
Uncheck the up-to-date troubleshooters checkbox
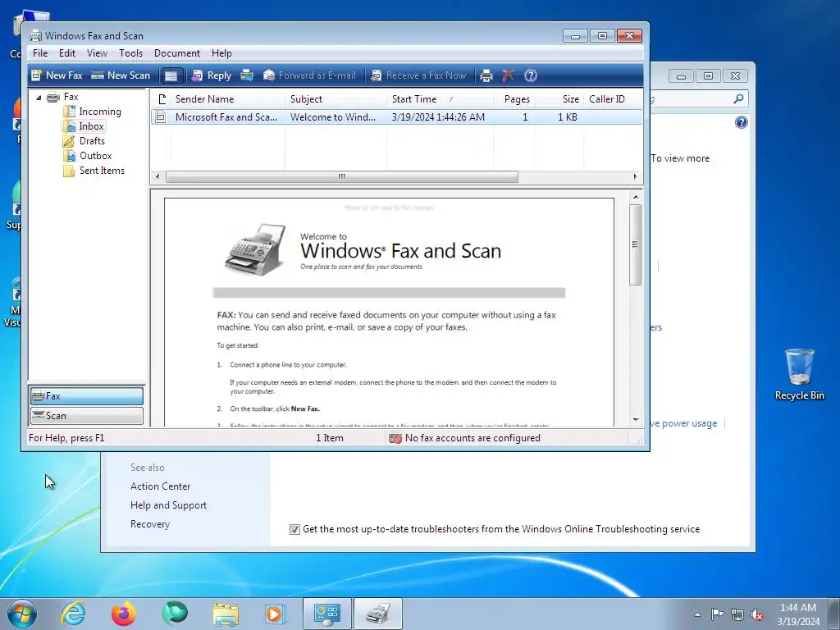pyautogui.click(x=294, y=530)
